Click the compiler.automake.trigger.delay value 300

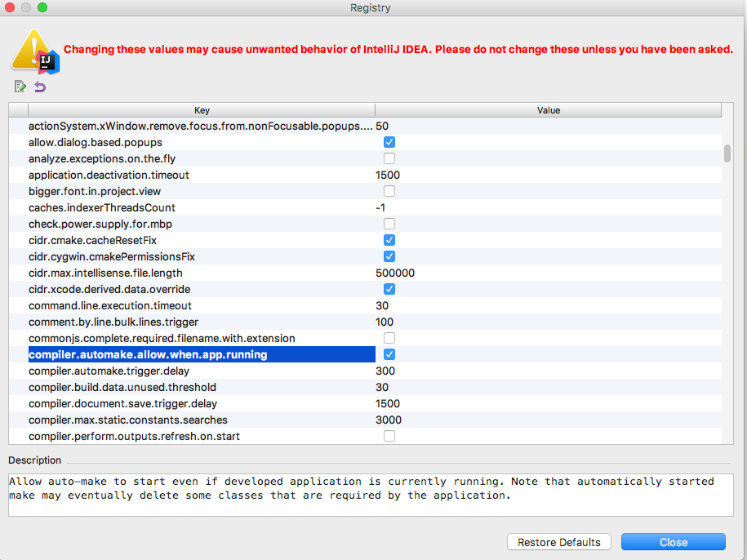click(x=385, y=371)
